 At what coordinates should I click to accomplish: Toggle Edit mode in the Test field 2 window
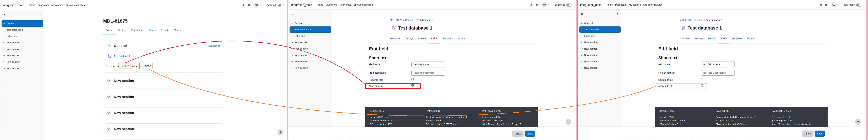858,5
